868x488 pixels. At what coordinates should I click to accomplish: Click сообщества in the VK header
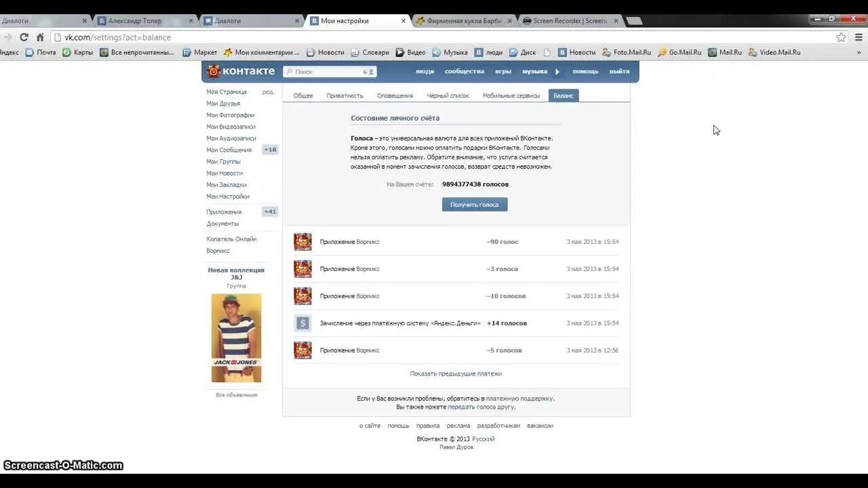465,71
